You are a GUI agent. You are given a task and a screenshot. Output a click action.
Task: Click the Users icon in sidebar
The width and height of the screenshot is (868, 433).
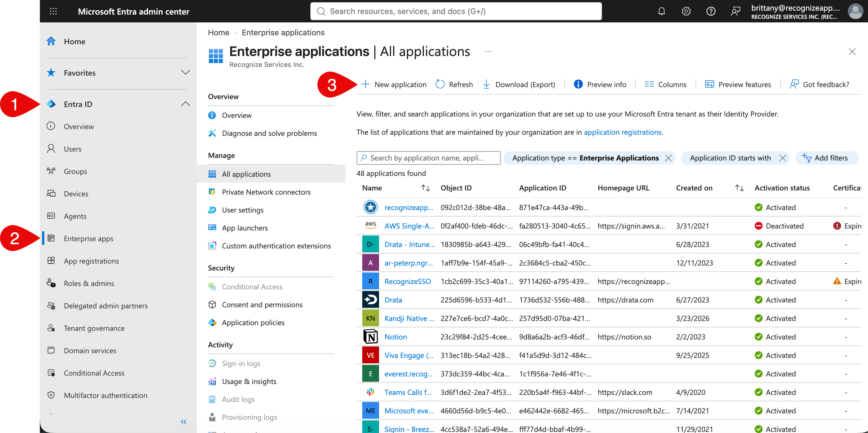coord(51,148)
